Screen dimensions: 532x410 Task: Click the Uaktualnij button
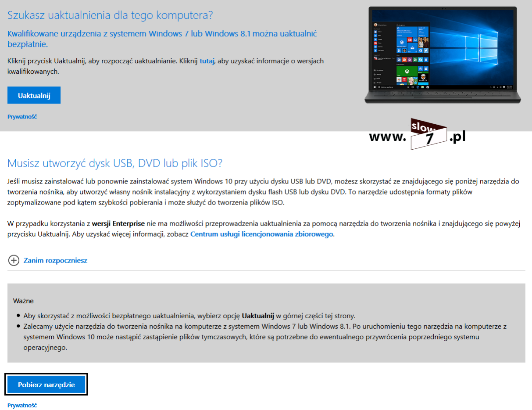tap(34, 95)
